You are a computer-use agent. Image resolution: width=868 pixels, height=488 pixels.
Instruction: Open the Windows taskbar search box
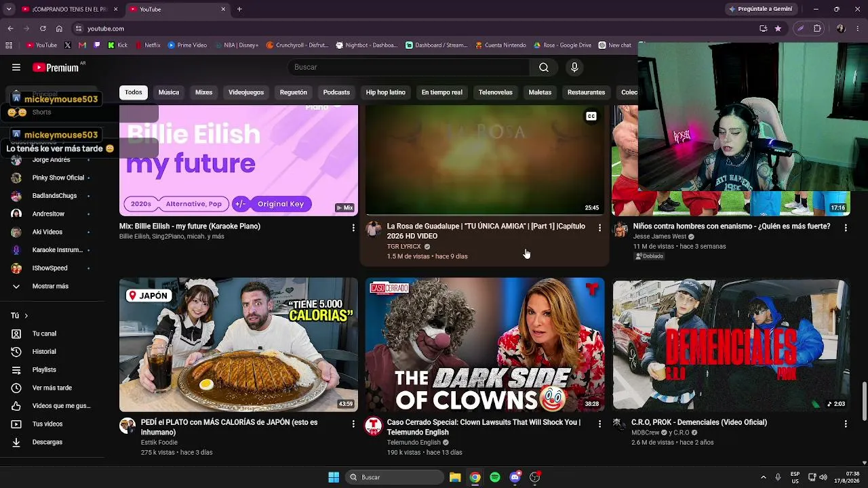click(395, 477)
